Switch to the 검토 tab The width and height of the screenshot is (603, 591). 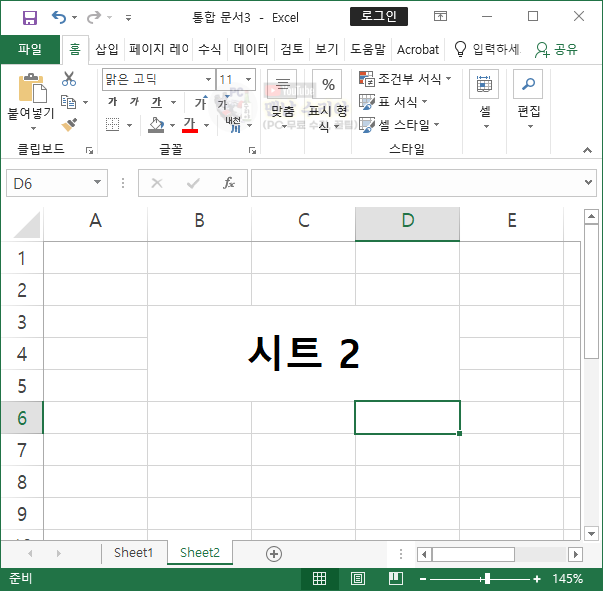tap(292, 49)
